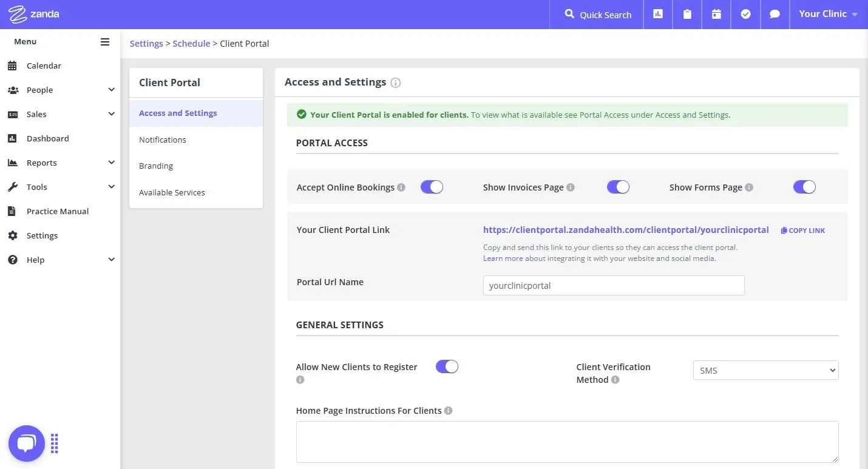Click the Settings breadcrumb link

click(x=146, y=44)
